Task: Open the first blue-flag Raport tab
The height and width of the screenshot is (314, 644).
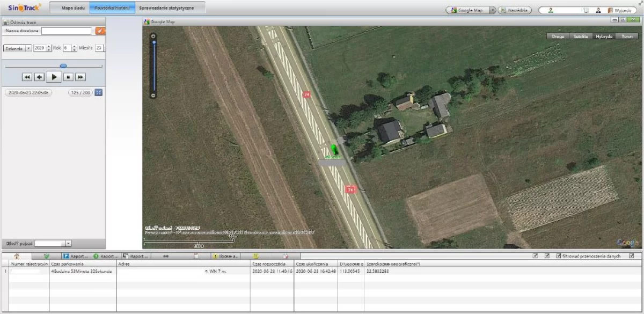Action: pos(76,257)
